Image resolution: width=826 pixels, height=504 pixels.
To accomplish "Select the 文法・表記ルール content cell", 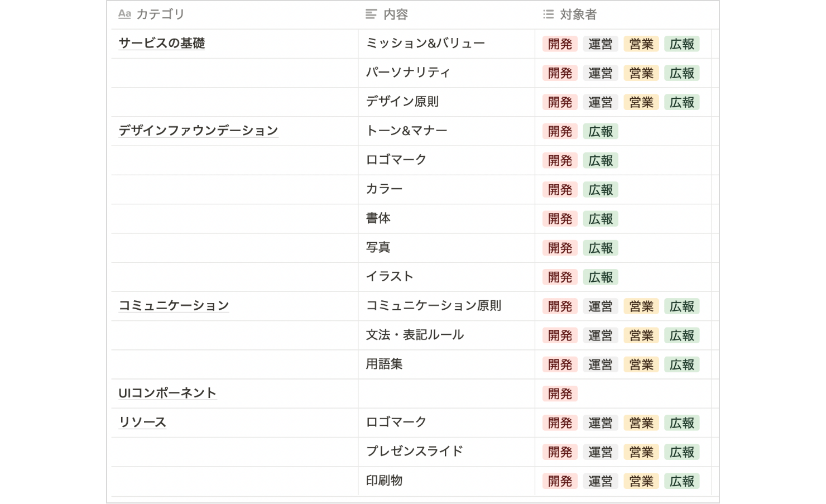I will 446,335.
